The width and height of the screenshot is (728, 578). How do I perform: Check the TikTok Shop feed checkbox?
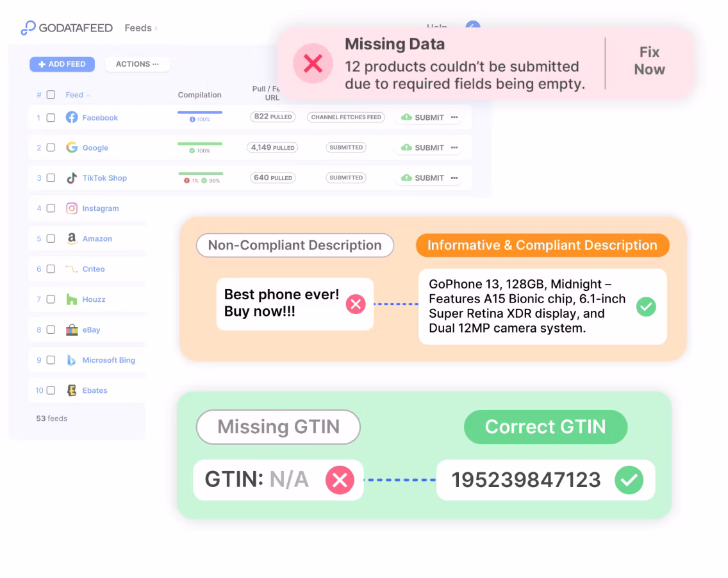pyautogui.click(x=51, y=178)
